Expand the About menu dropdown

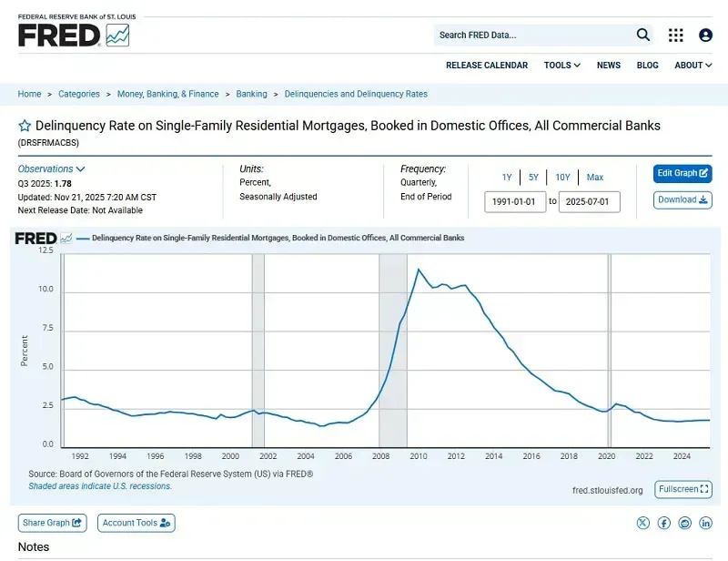pos(693,66)
